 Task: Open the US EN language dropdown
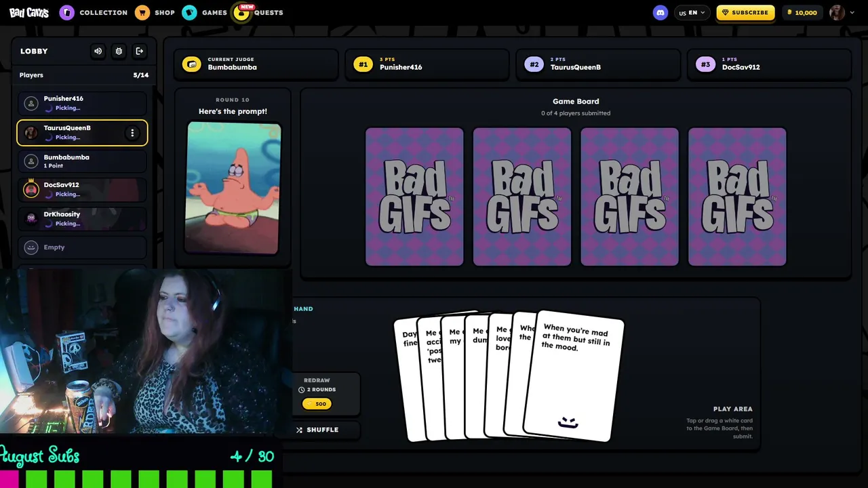click(692, 12)
